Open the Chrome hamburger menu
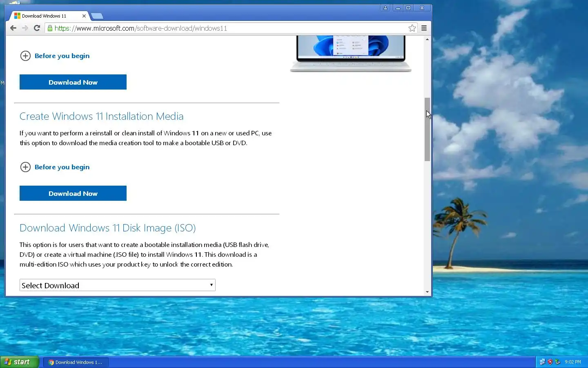Image resolution: width=588 pixels, height=368 pixels. click(424, 28)
